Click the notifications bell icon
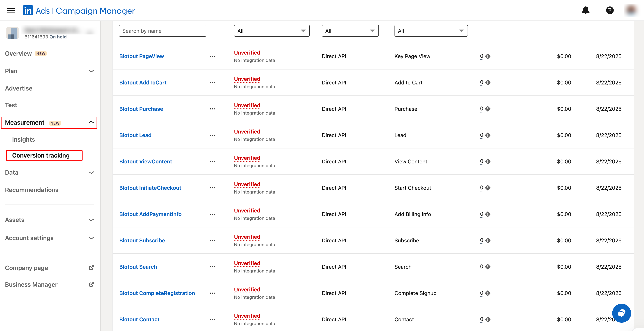This screenshot has height=331, width=644. [586, 10]
